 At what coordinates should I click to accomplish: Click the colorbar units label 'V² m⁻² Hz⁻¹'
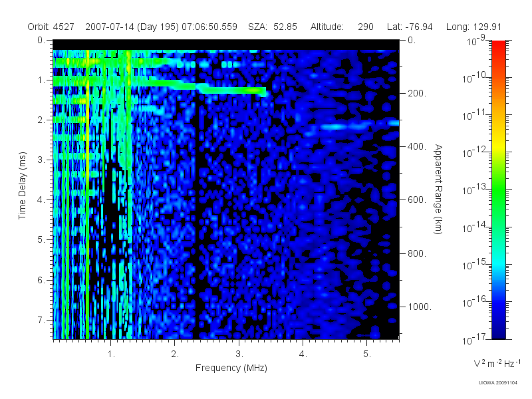(497, 363)
